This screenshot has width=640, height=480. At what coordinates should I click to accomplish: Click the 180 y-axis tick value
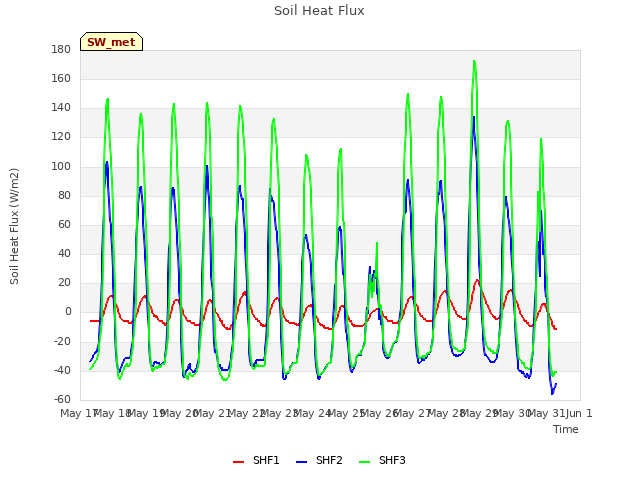61,50
